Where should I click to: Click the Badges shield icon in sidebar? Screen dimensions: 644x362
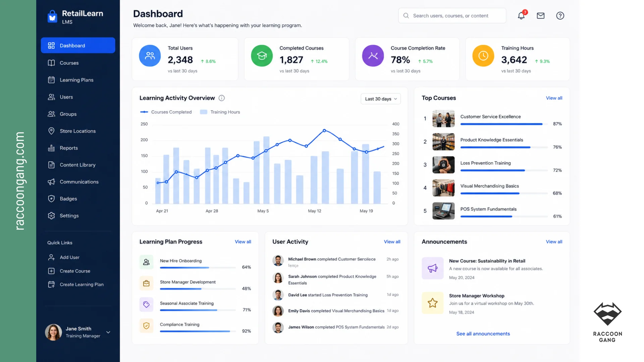(x=51, y=198)
